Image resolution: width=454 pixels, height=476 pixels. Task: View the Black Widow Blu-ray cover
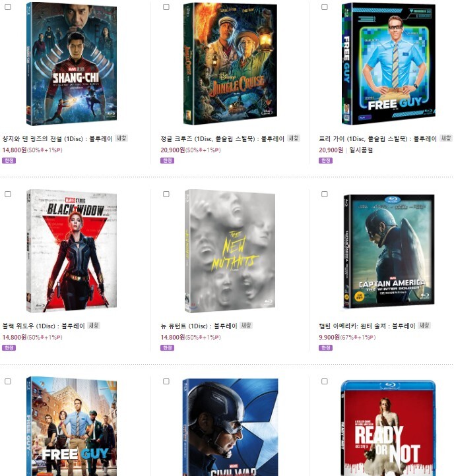click(71, 251)
